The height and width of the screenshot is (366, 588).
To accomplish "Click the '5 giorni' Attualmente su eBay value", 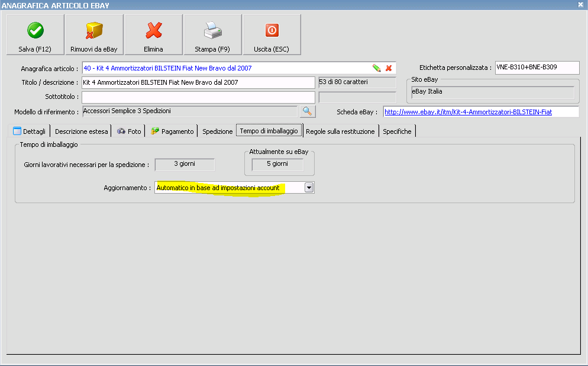I will (277, 165).
